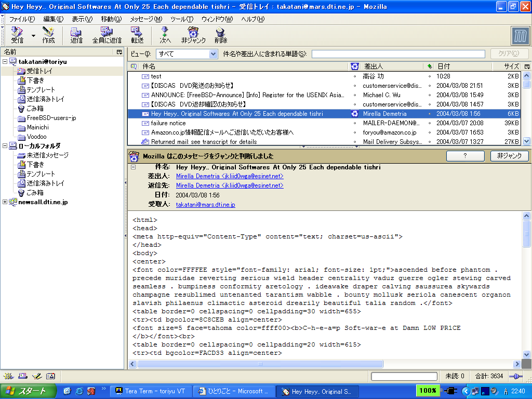This screenshot has height=399, width=532.
Task: Open the ビュー dropdown showing すべて
Action: click(x=187, y=54)
